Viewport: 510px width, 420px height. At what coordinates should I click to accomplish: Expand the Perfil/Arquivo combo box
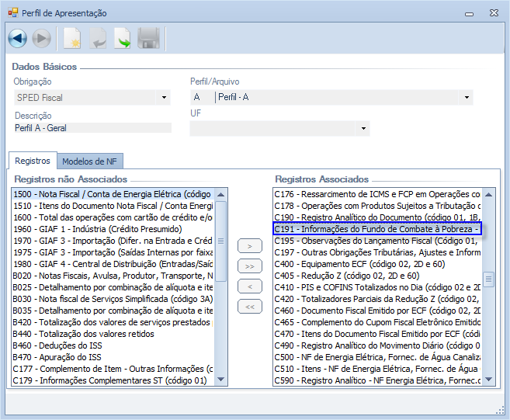(467, 98)
